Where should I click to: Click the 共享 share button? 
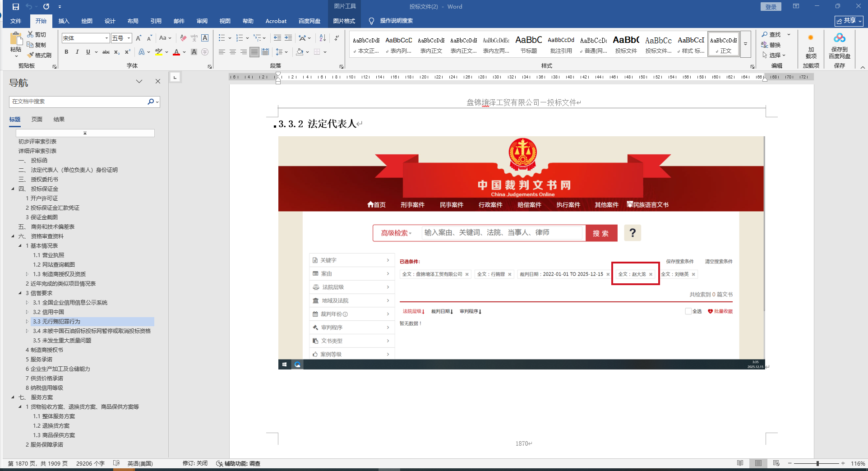(849, 21)
